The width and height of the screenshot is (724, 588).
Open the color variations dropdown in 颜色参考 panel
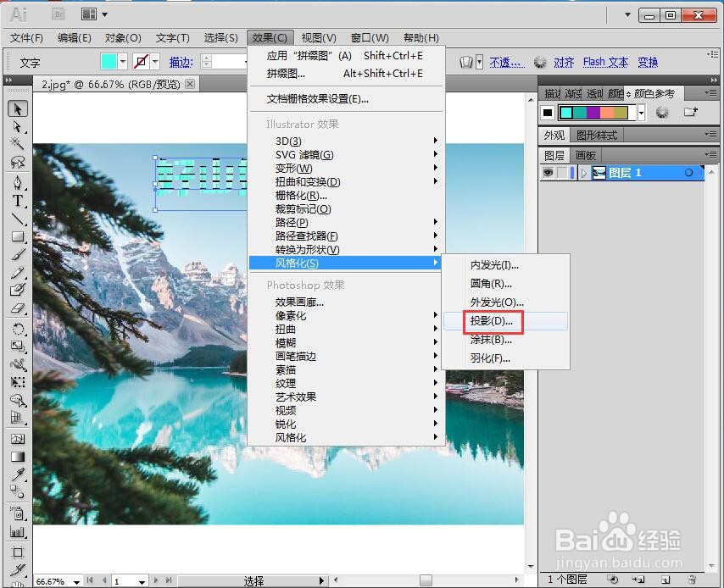641,112
